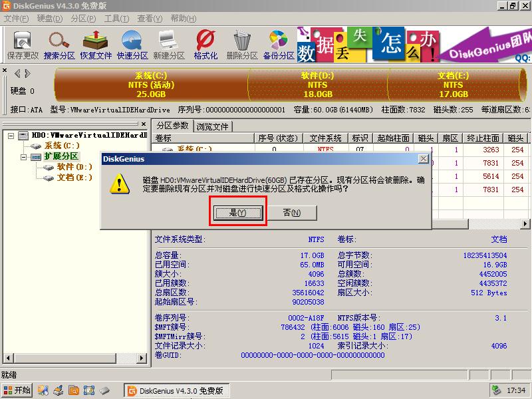Click the tree panel's left scroll arrow
This screenshot has width=532, height=399.
point(8,358)
